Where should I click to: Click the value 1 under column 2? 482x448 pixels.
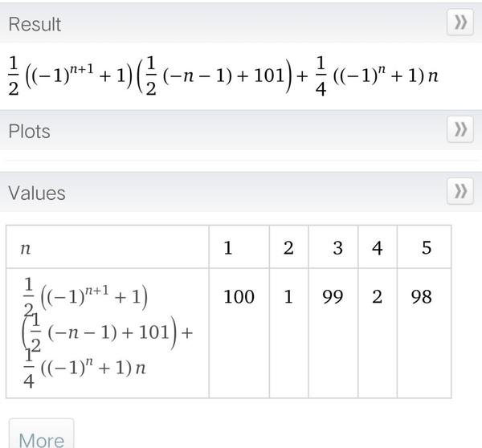point(288,297)
